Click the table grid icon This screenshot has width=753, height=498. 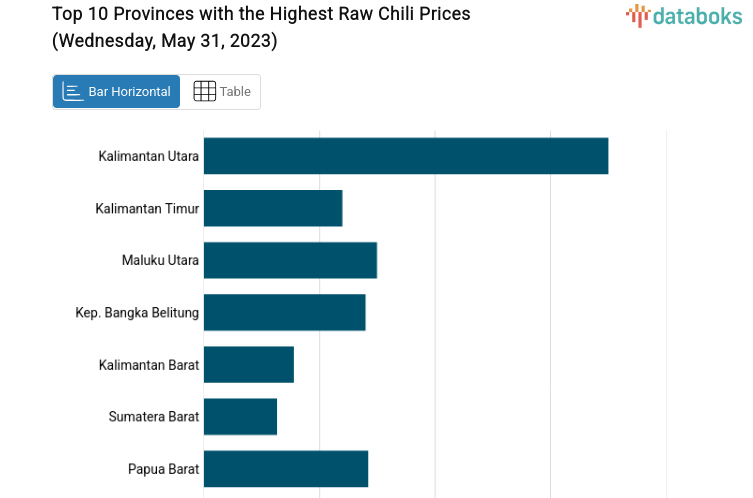pos(204,91)
